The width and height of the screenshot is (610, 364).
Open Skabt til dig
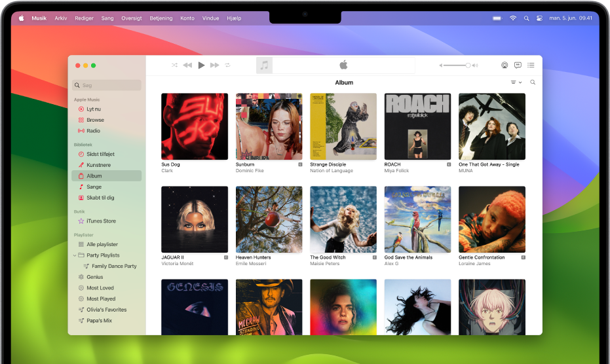click(x=107, y=198)
